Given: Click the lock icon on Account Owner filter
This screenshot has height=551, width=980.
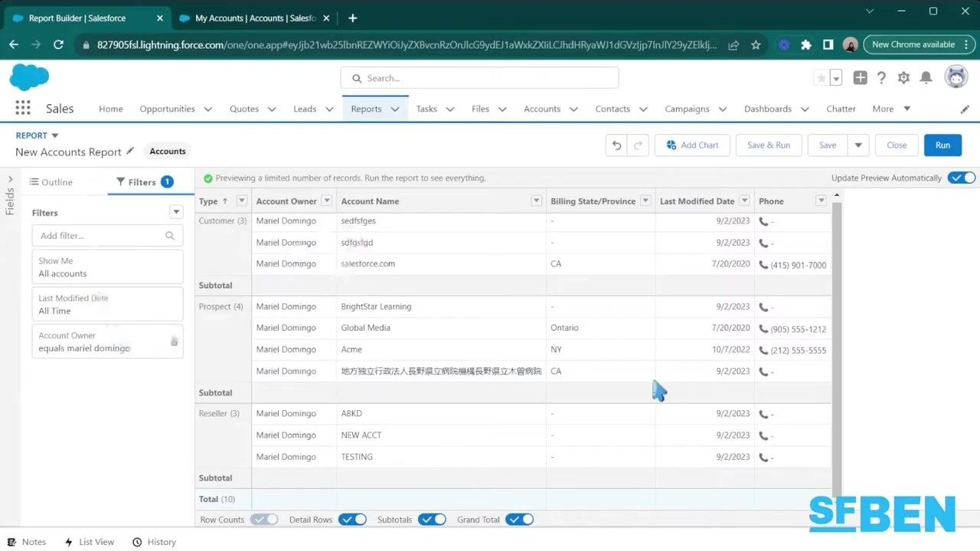Looking at the screenshot, I should pos(174,341).
